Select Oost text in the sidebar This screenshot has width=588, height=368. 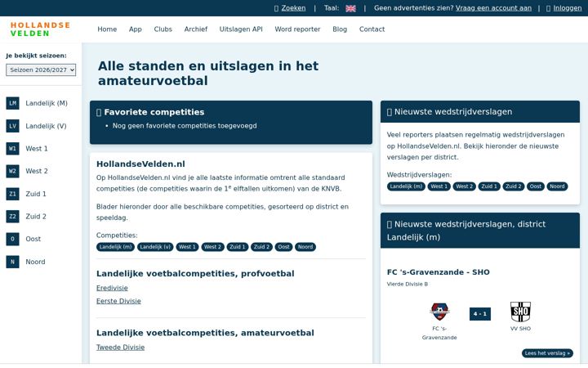tap(33, 239)
